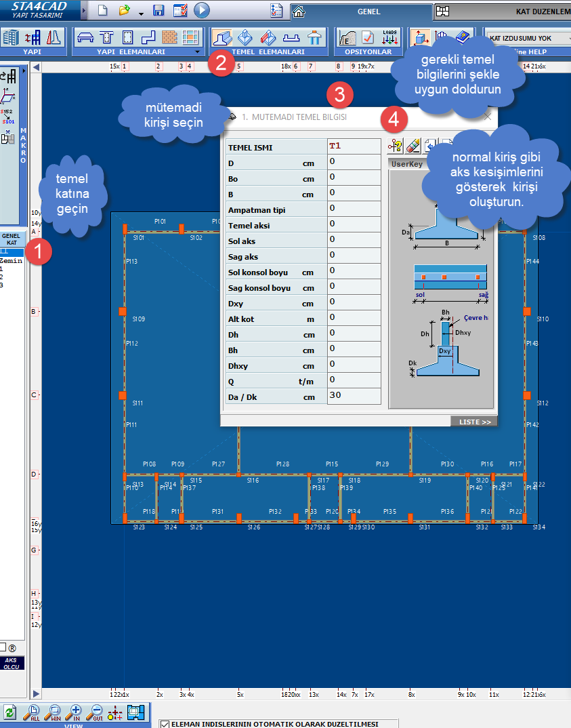The image size is (571, 728).
Task: Refresh the view with the green arrows icon
Action: point(9,712)
